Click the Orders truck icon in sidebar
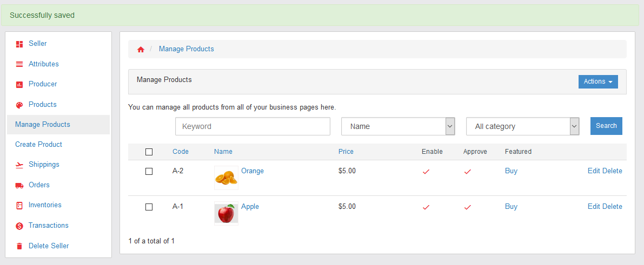644x265 pixels. tap(19, 185)
